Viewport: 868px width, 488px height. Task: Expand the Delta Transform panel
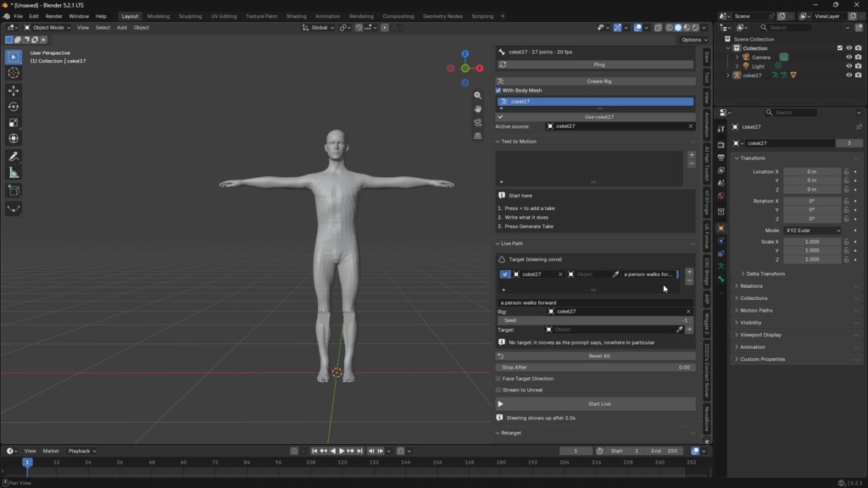pyautogui.click(x=765, y=274)
